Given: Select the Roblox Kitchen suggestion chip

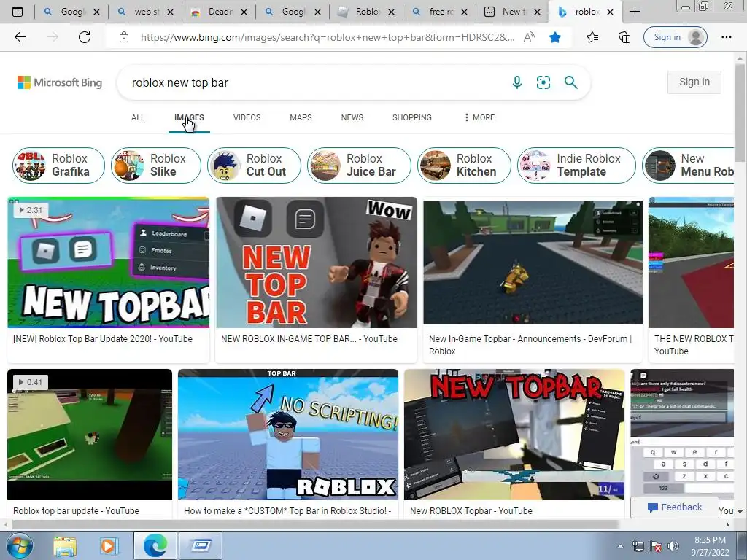Looking at the screenshot, I should point(465,166).
